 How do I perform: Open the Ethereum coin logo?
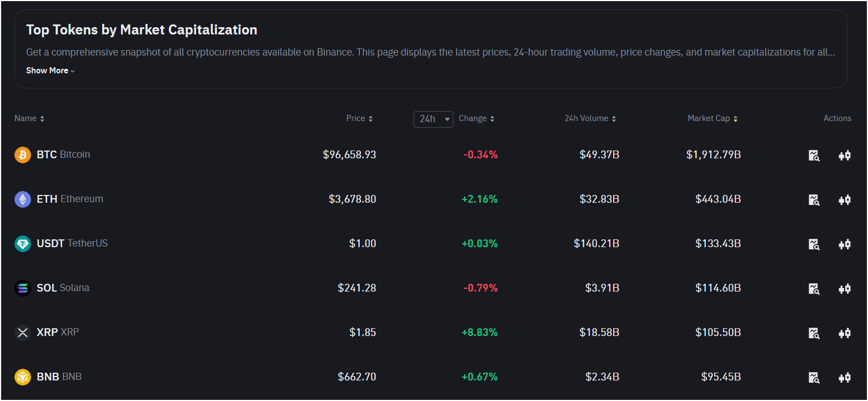point(23,199)
